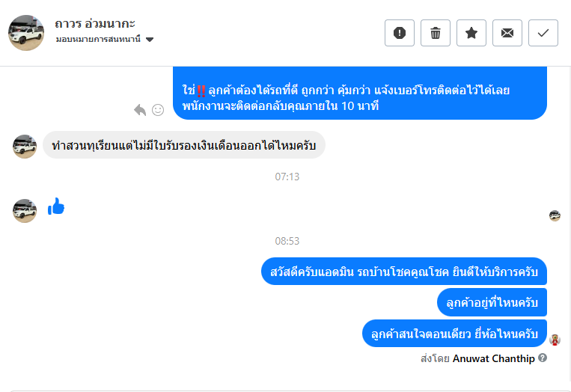Click help question mark next to Anuwat Chanthip

[x=543, y=358]
